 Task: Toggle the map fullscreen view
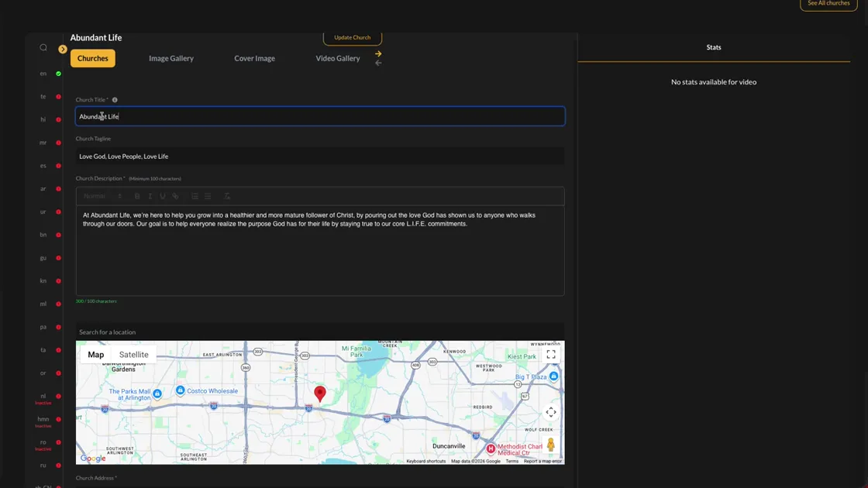(551, 355)
